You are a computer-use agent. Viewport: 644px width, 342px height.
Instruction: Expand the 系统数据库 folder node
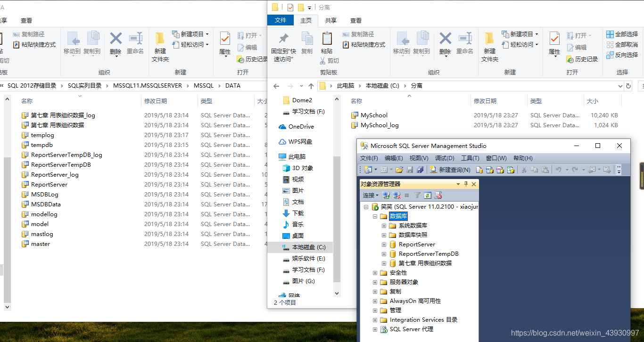[384, 226]
